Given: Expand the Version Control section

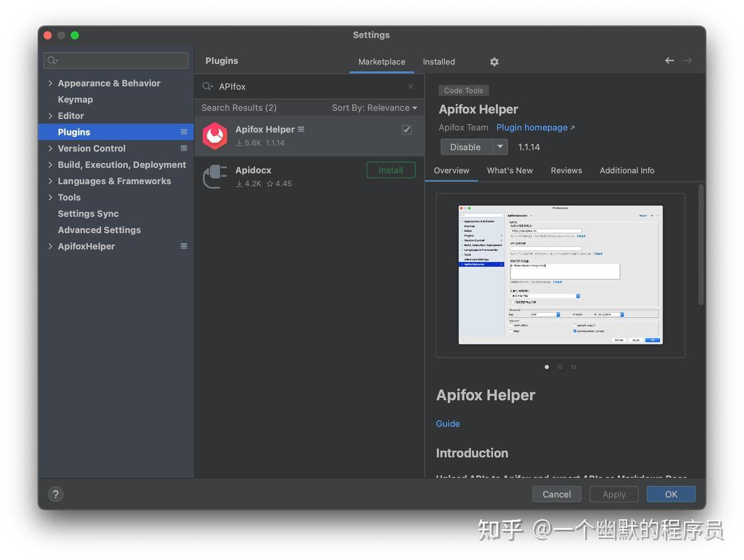Looking at the screenshot, I should pos(51,148).
